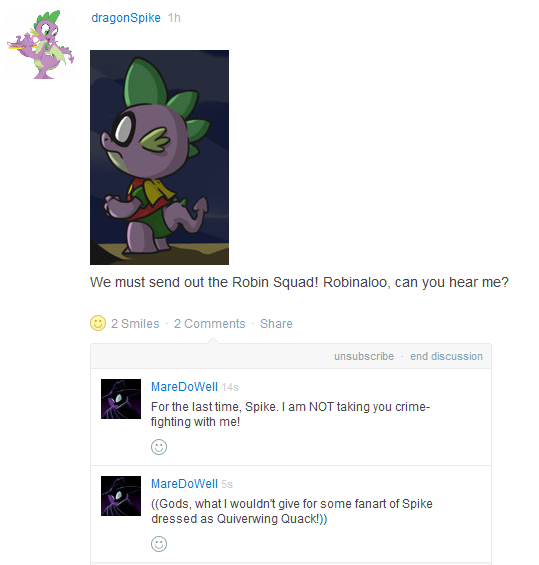539x565 pixels.
Task: Click MareDoWell's avatar on second comment
Action: pos(121,496)
